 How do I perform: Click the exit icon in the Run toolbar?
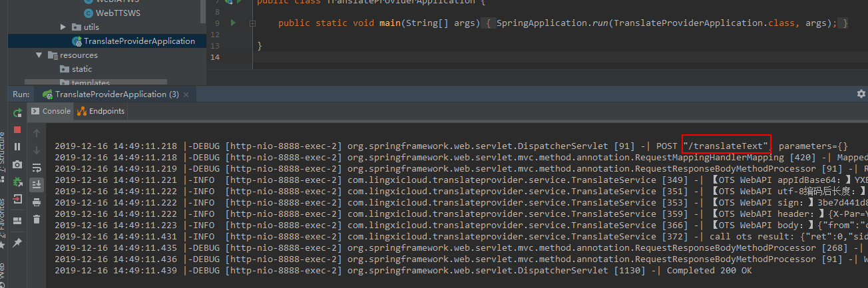(18, 199)
